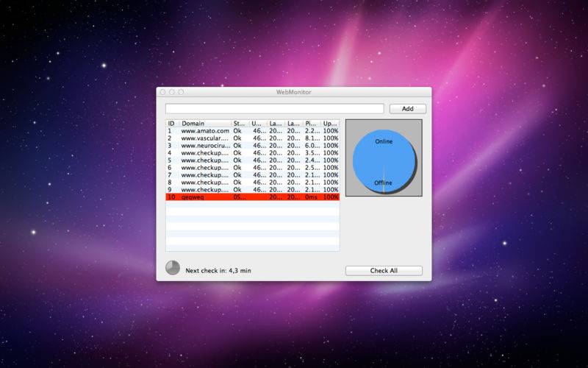Viewport: 588px width, 368px height.
Task: Click the countdown pie timer icon
Action: point(173,268)
